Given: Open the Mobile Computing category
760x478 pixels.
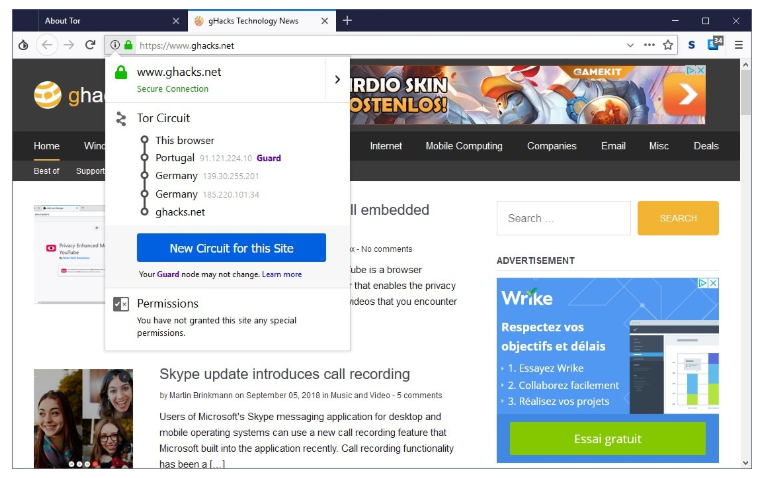Looking at the screenshot, I should 464,146.
